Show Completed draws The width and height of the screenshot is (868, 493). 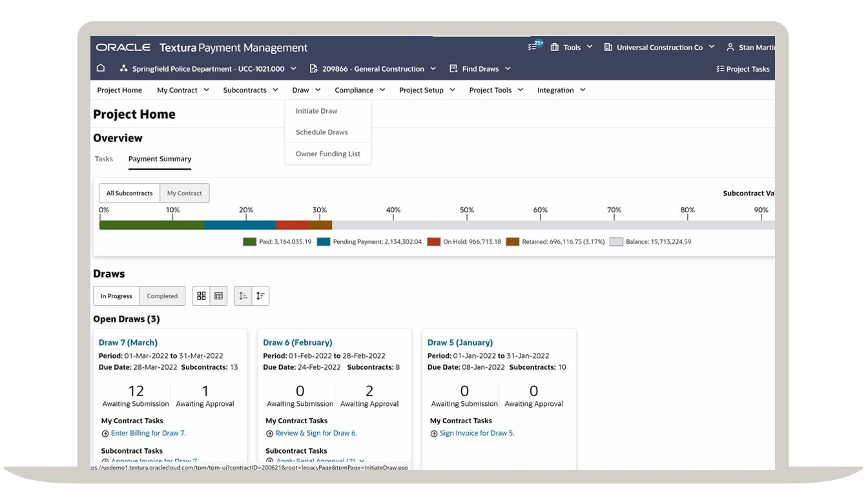click(162, 296)
